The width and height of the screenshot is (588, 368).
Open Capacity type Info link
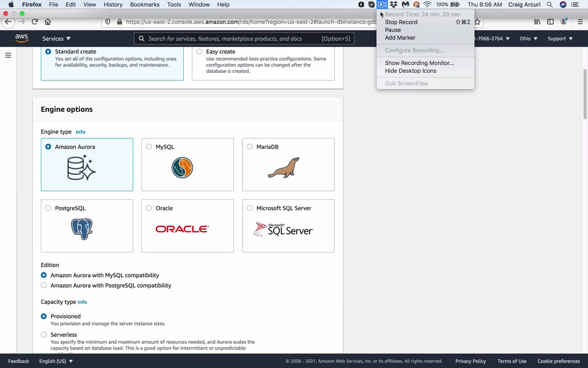coord(82,302)
